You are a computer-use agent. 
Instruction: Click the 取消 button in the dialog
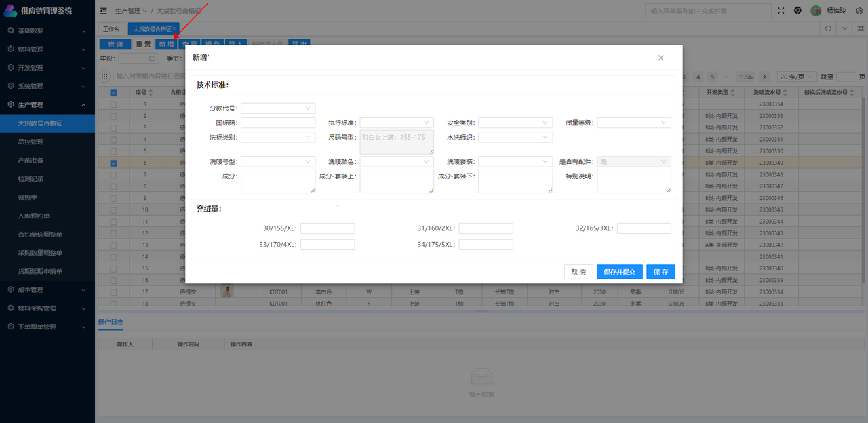[x=578, y=272]
